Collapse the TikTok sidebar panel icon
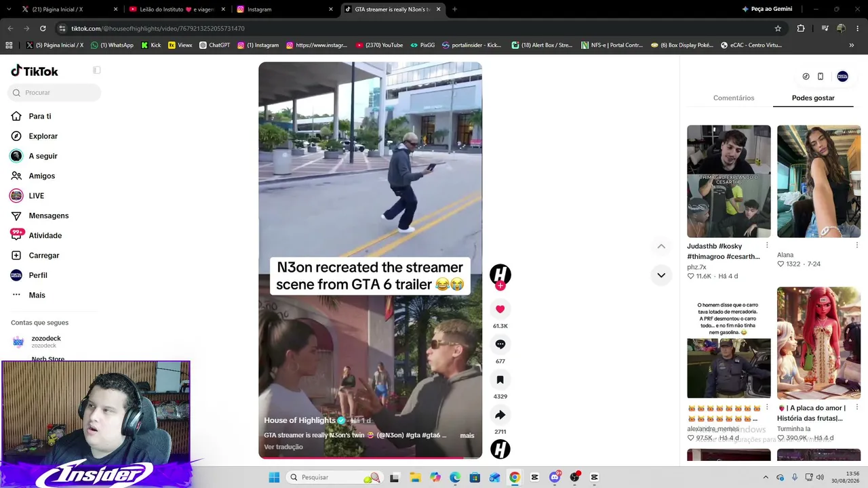868x488 pixels. [x=97, y=70]
